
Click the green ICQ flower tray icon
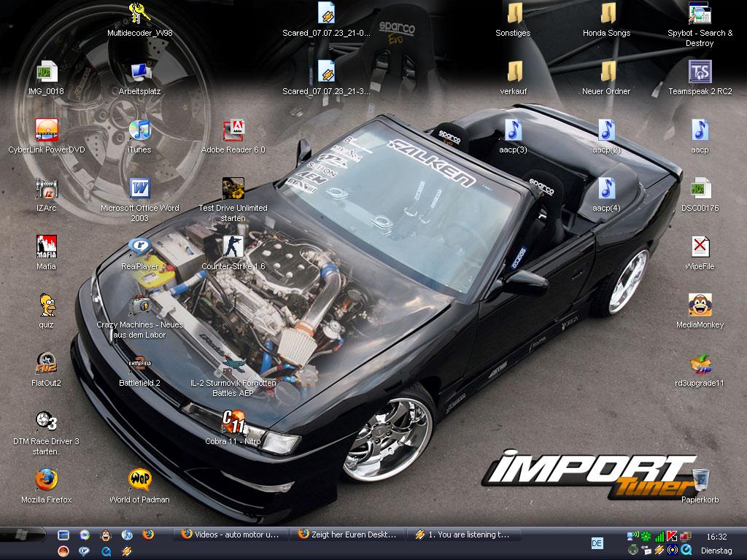click(646, 536)
